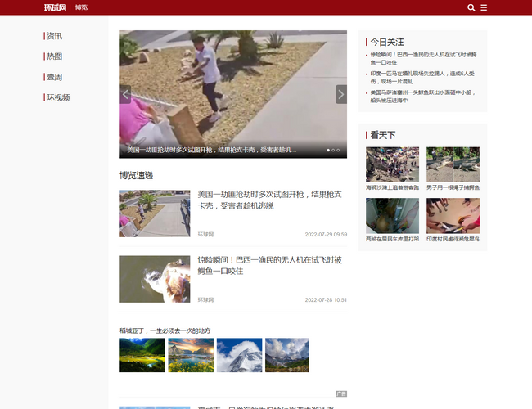
Task: Click the robbery article thumbnail in 博览速递
Action: [x=155, y=213]
